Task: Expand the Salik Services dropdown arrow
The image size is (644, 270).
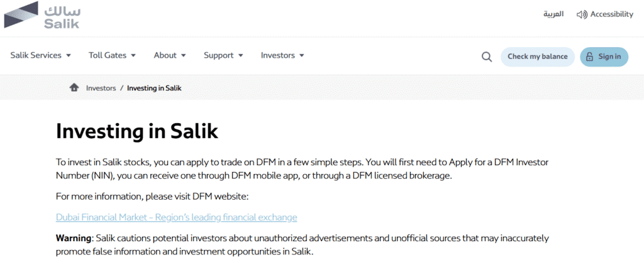Action: 69,55
